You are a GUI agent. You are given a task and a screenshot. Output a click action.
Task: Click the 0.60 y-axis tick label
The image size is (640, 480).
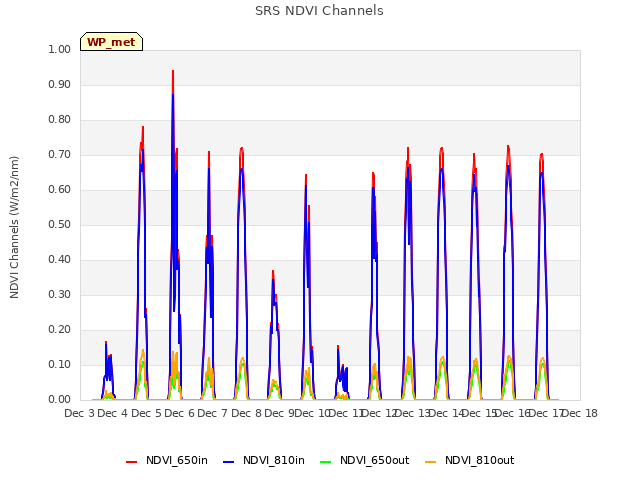tap(60, 190)
